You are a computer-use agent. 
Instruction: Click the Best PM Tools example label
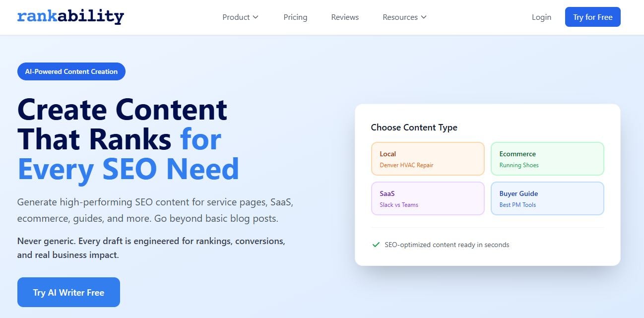point(517,205)
